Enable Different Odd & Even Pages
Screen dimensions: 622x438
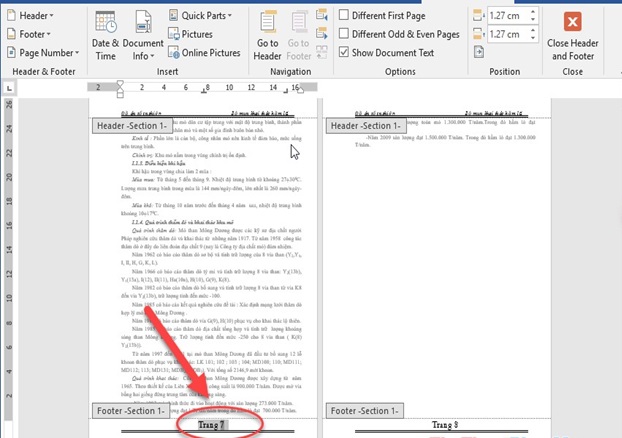(x=399, y=34)
